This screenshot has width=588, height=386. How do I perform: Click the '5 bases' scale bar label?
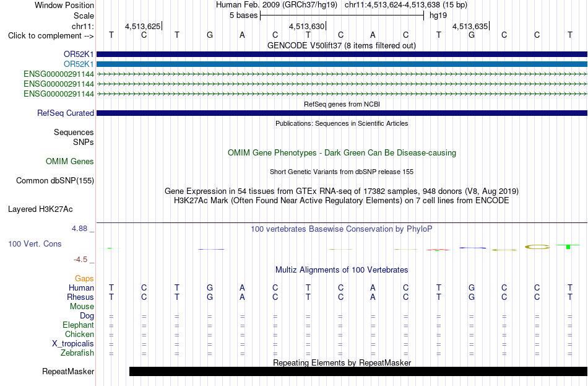tap(244, 15)
